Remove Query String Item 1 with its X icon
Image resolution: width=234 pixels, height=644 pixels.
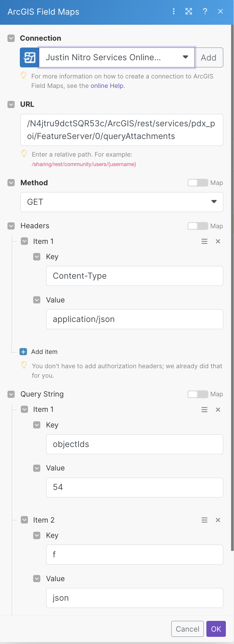click(x=218, y=410)
